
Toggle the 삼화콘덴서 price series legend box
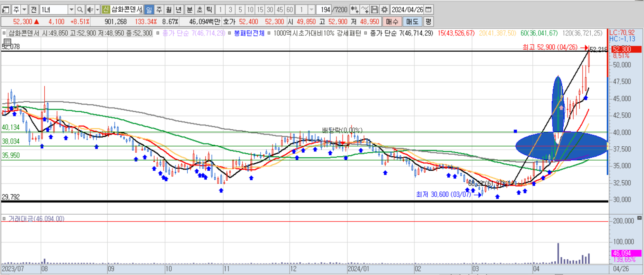[x=4, y=33]
